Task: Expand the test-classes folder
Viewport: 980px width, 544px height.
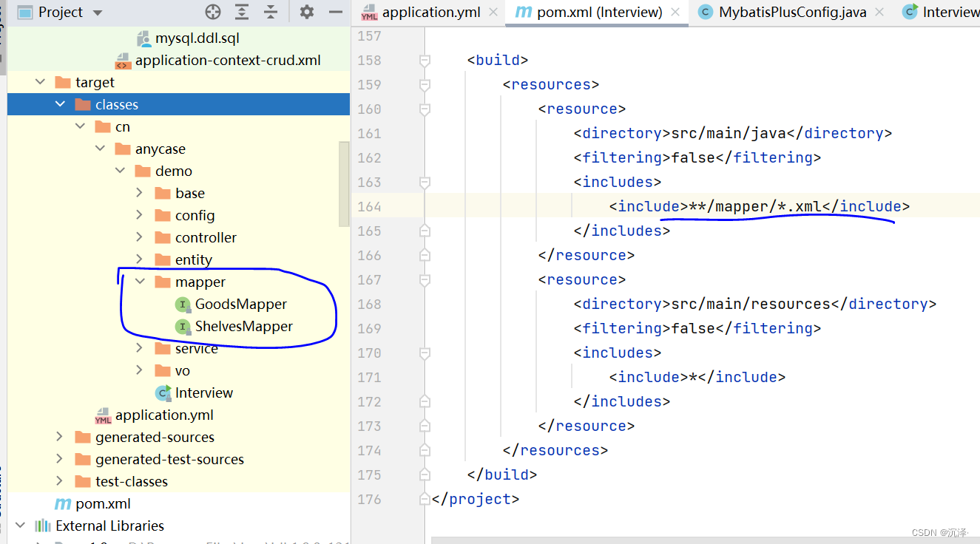Action: coord(60,481)
